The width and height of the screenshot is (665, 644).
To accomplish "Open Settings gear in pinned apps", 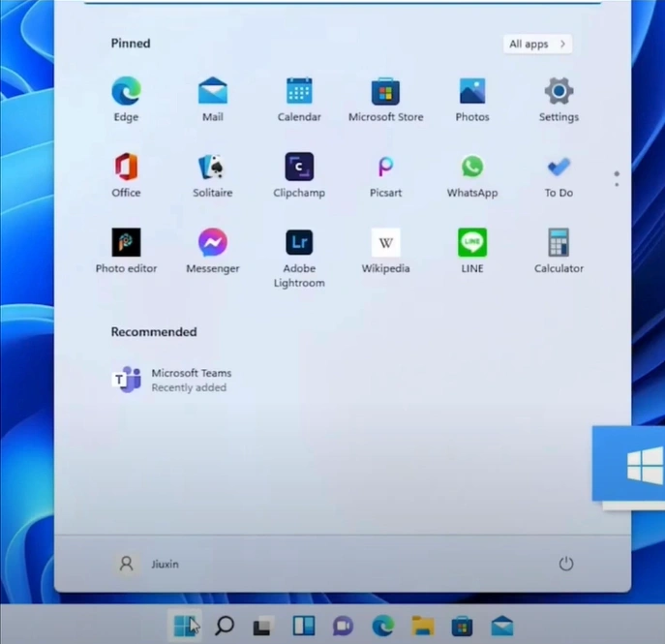I will point(559,99).
